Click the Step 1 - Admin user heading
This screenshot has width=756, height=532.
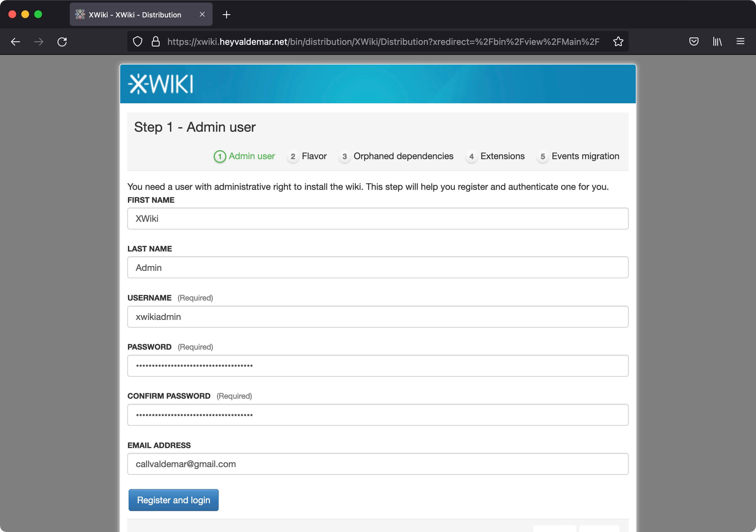pos(195,127)
